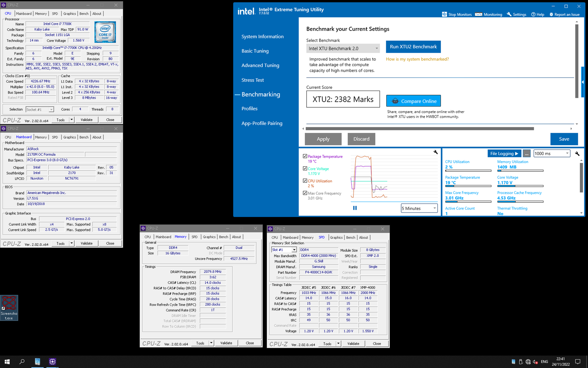Click the Intel XTU taskbar icon
588x368 pixels.
click(x=37, y=362)
